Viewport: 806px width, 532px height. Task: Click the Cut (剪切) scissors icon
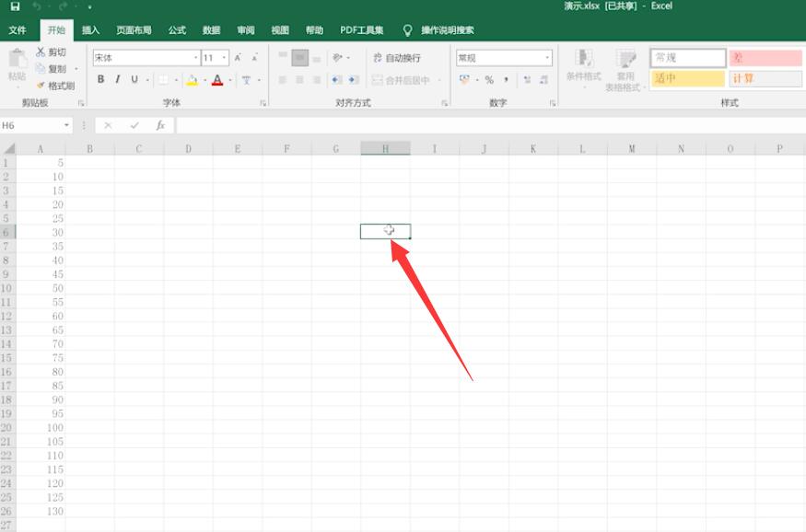pos(41,52)
